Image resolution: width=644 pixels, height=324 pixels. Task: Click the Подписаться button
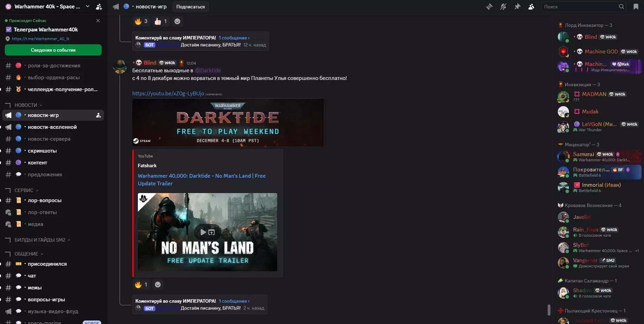click(x=191, y=7)
